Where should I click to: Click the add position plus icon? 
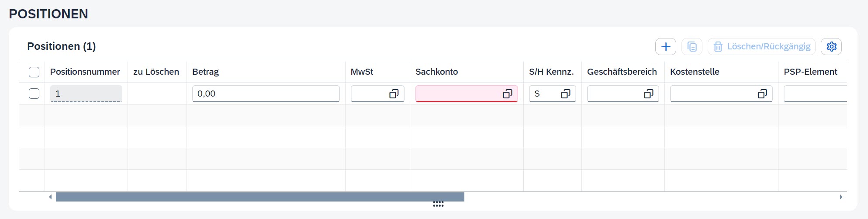[x=665, y=47]
